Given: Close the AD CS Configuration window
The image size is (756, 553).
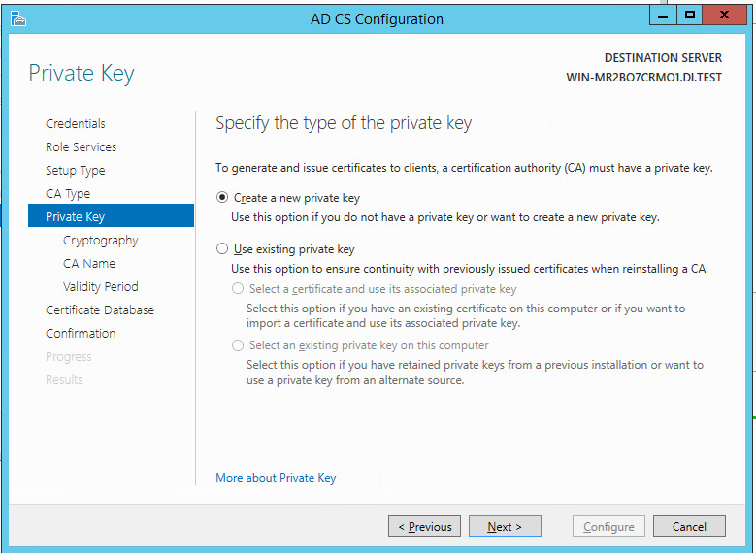Looking at the screenshot, I should pos(726,16).
